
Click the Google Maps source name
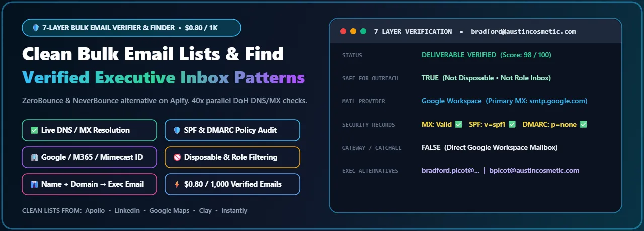pos(170,211)
